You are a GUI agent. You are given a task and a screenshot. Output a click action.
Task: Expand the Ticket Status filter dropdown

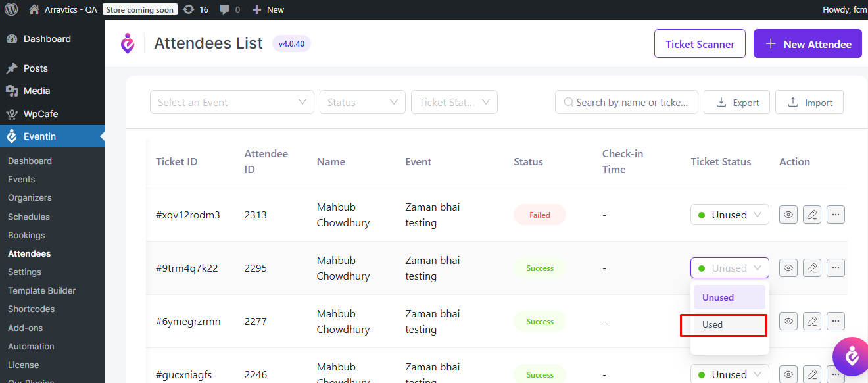coord(454,102)
